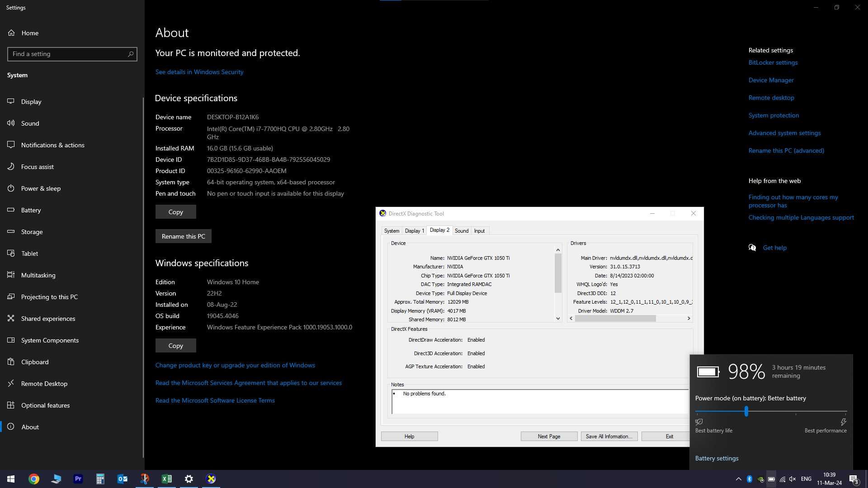
Task: Open the Premiere Pro taskbar icon
Action: (x=78, y=479)
